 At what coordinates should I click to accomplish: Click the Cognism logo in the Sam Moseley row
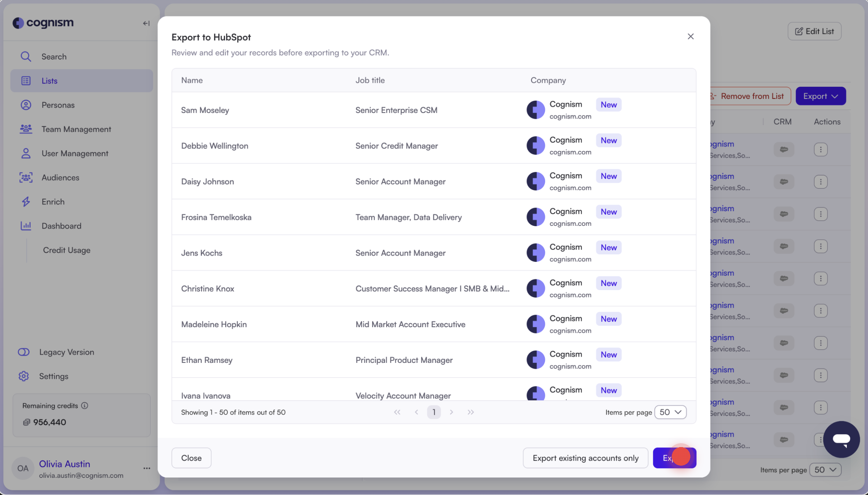point(535,110)
